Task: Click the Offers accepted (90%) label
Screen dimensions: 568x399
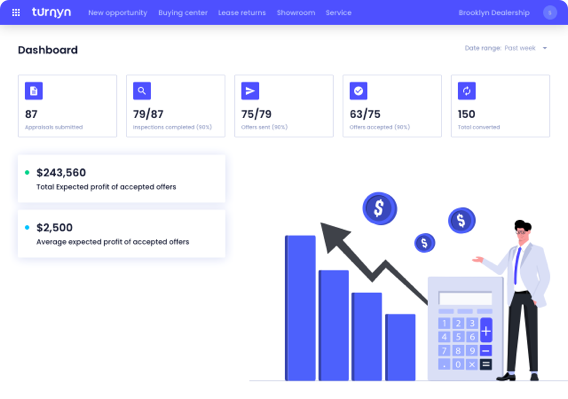Action: point(380,127)
